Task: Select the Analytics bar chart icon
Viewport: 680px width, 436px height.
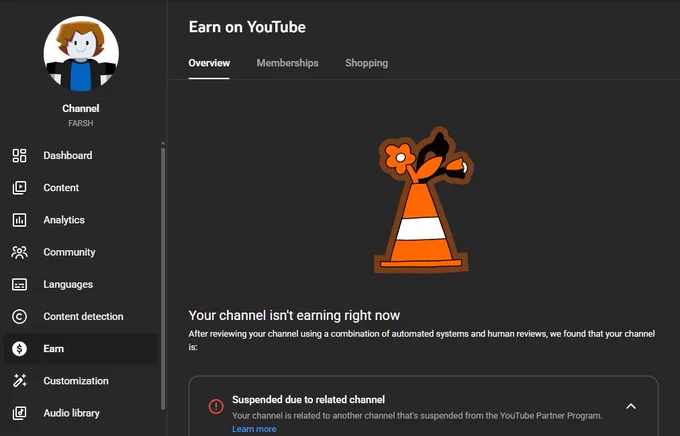Action: pos(19,220)
